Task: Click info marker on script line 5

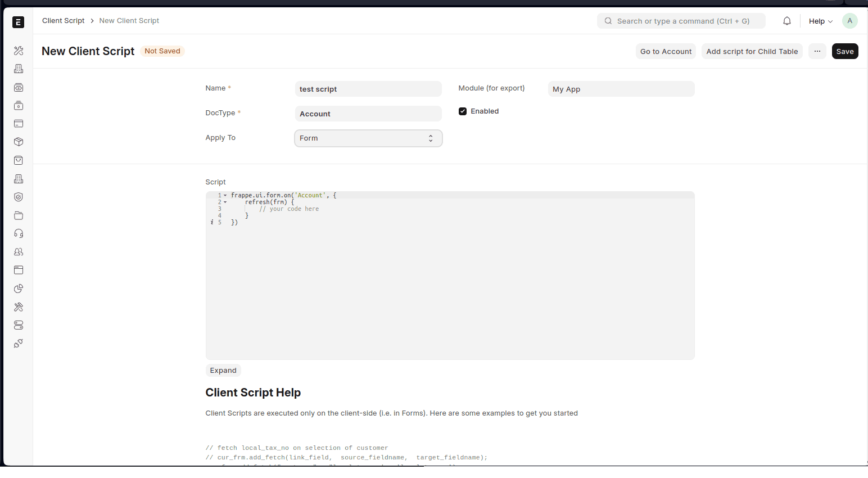Action: click(212, 222)
